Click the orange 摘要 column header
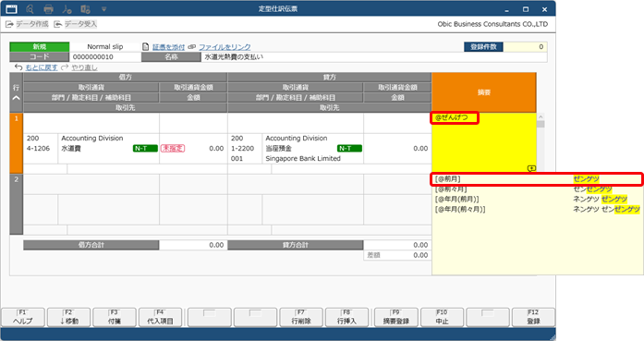The image size is (644, 341). pyautogui.click(x=484, y=92)
